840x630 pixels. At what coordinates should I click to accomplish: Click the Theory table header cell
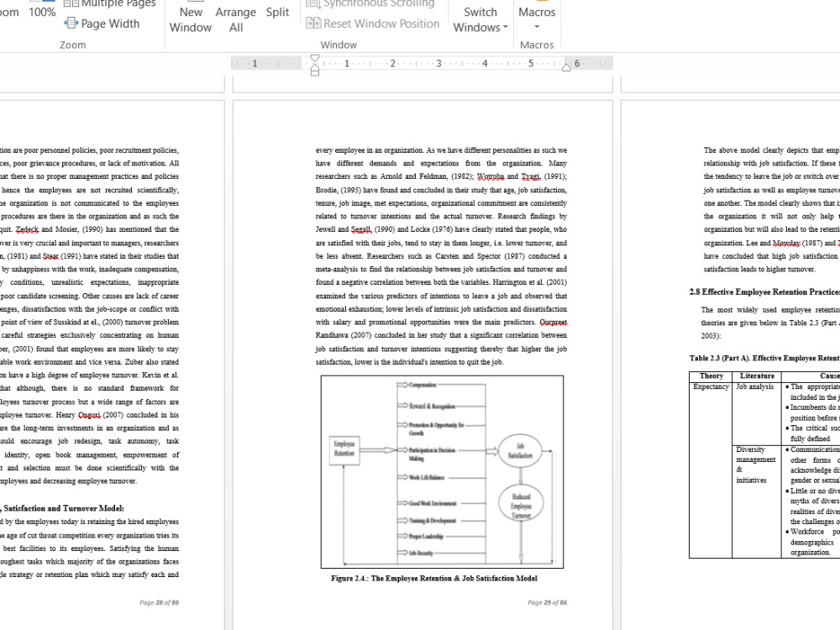pos(711,376)
